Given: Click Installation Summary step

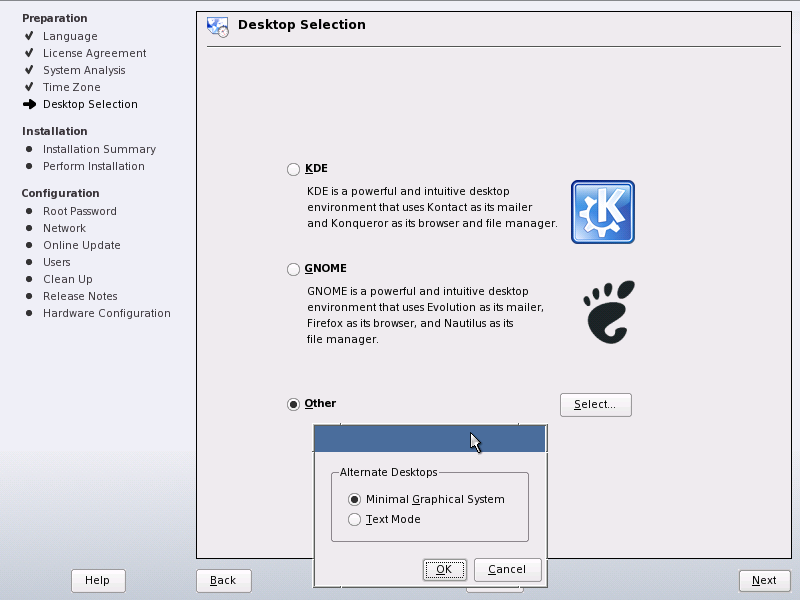Looking at the screenshot, I should (x=99, y=149).
